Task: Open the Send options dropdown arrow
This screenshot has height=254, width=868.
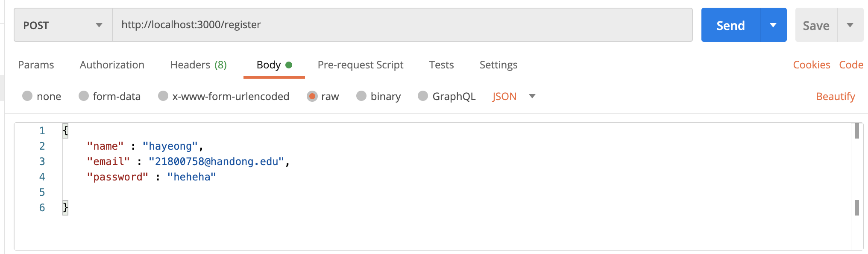Action: pos(774,25)
